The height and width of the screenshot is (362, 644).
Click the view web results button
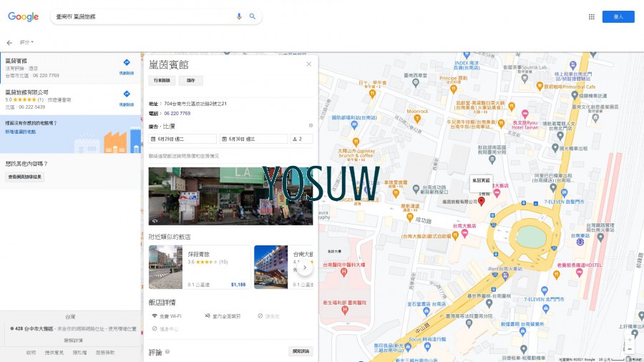click(25, 177)
